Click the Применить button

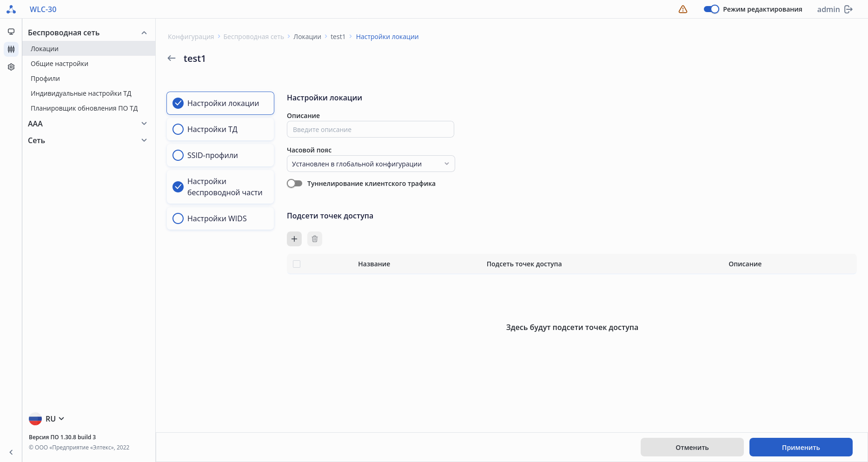coord(801,447)
